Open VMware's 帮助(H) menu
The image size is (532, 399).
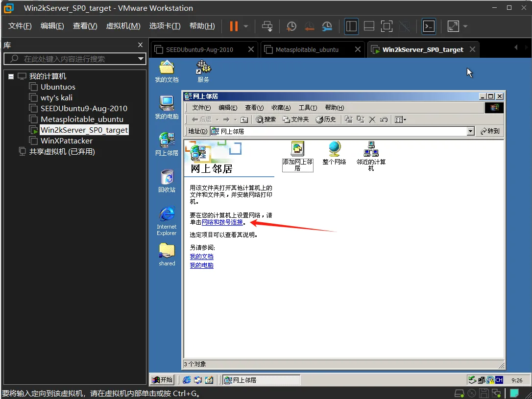[x=202, y=26]
